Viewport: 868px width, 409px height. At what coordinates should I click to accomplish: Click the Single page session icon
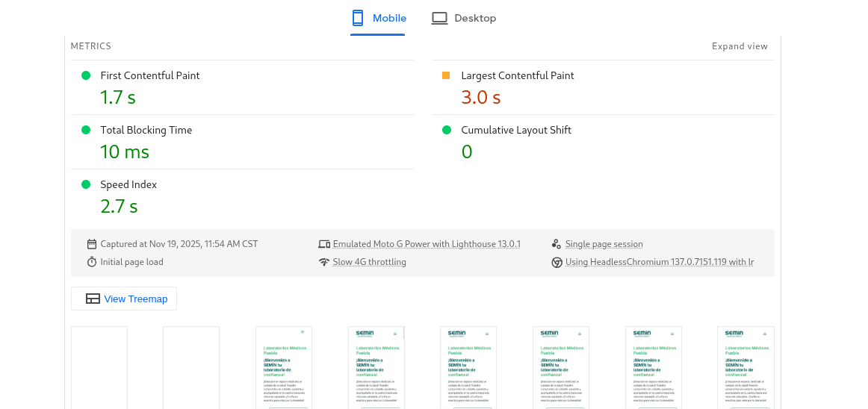coord(556,244)
